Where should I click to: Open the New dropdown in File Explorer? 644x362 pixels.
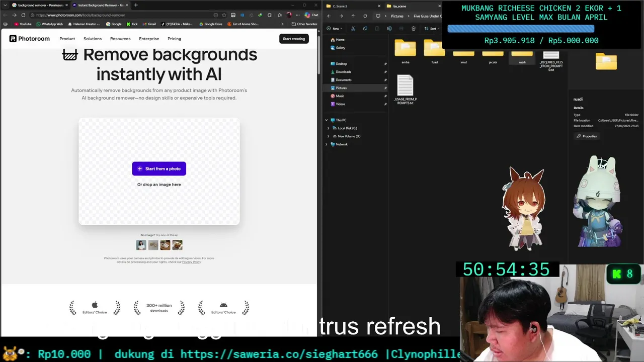(x=335, y=28)
